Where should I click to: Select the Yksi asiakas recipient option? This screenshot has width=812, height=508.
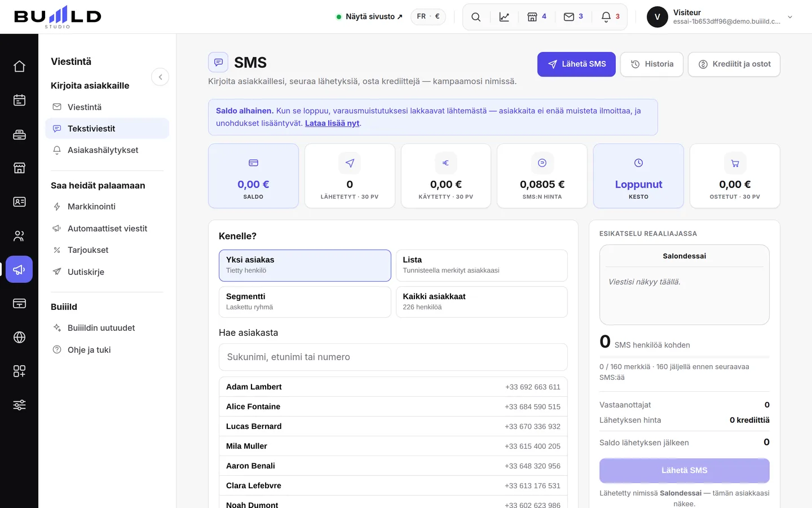pyautogui.click(x=304, y=265)
